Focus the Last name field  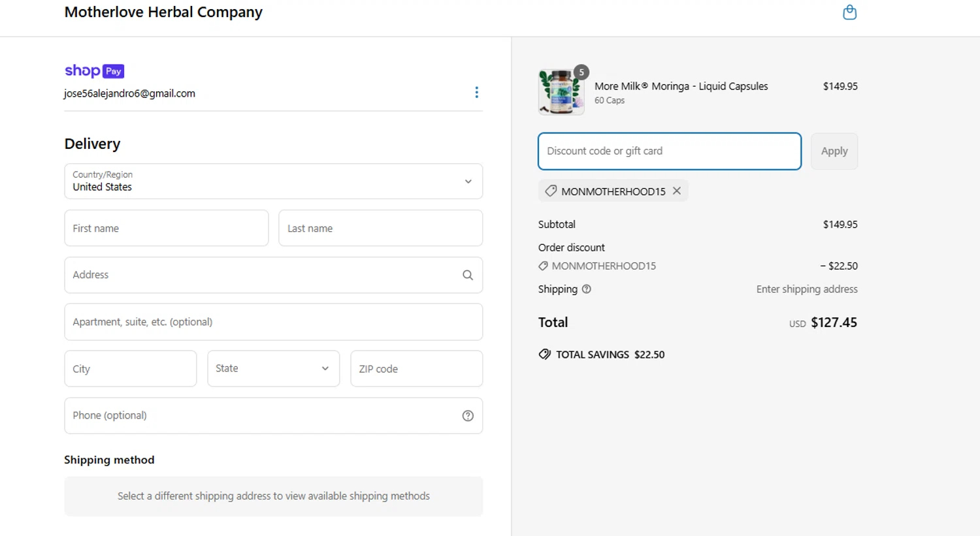tap(380, 228)
